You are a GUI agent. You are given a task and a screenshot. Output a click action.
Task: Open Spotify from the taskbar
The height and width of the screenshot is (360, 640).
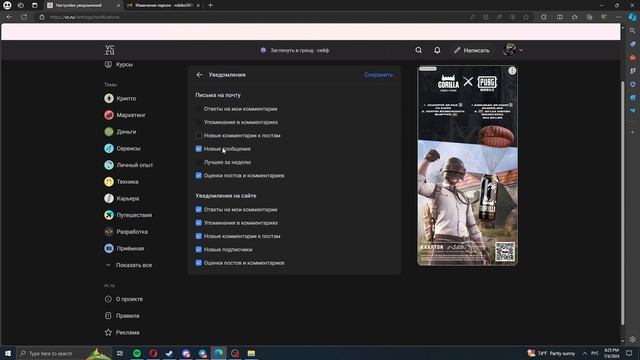click(x=137, y=353)
